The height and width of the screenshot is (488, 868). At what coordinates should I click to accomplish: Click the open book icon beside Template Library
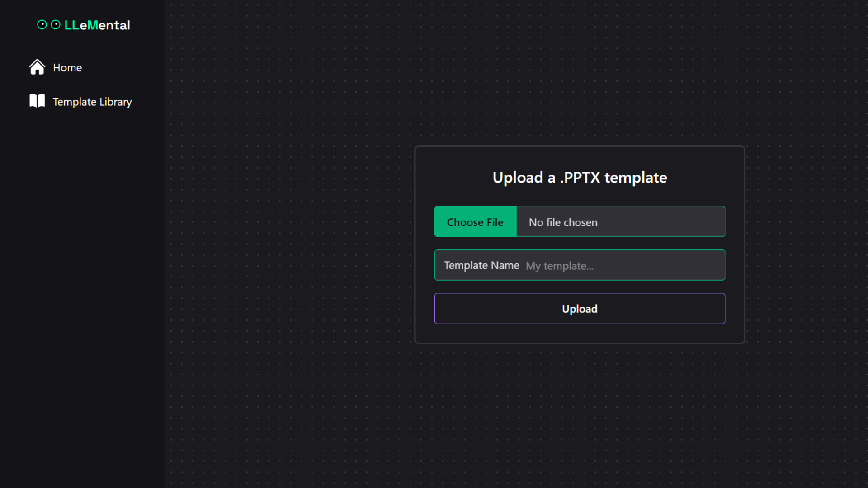37,101
